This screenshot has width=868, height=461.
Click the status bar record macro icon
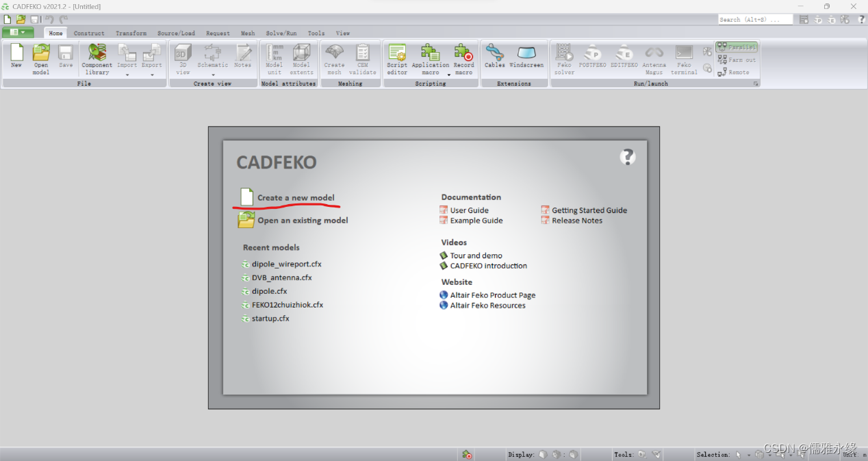pyautogui.click(x=467, y=454)
